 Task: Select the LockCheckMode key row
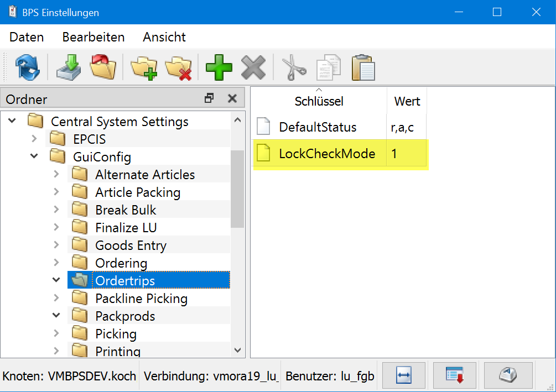pos(327,154)
